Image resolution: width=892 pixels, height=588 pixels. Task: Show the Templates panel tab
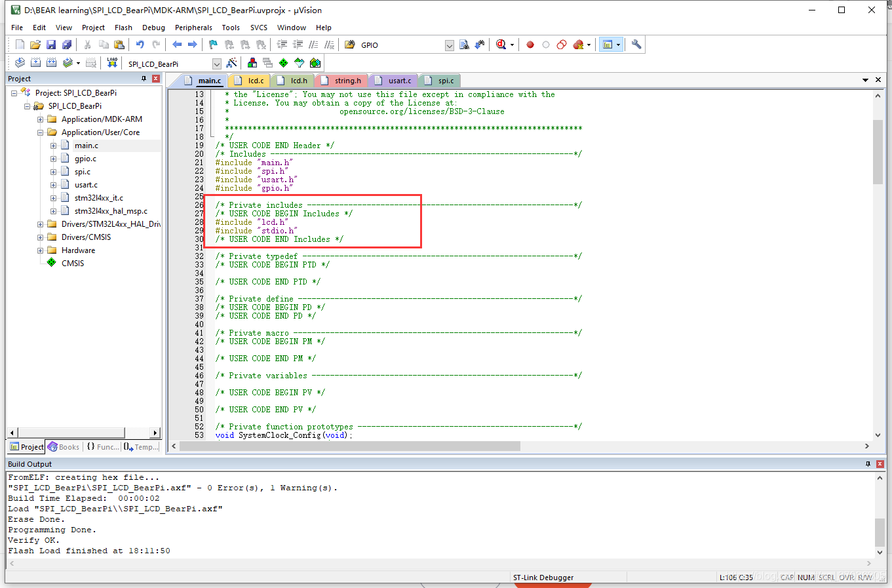(x=142, y=447)
